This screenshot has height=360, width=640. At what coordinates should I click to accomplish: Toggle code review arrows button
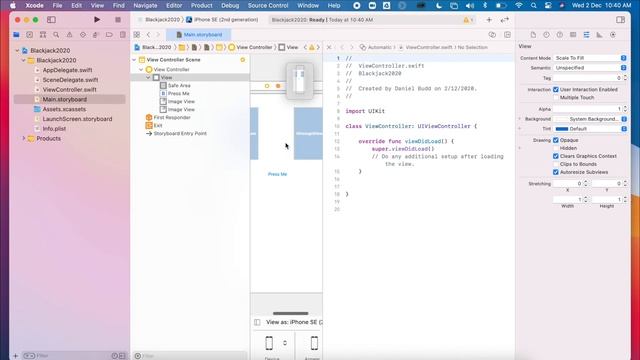[x=504, y=20]
